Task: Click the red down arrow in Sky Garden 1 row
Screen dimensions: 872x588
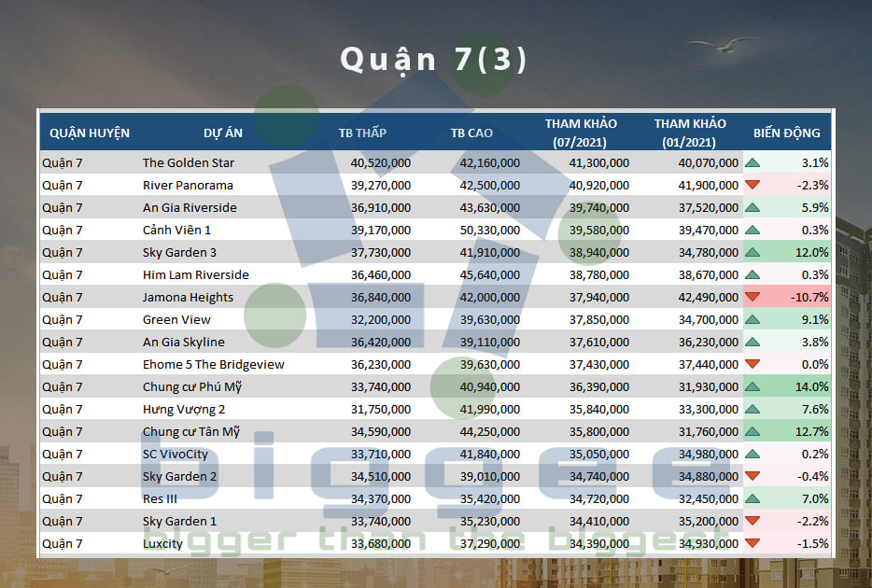Action: tap(752, 522)
